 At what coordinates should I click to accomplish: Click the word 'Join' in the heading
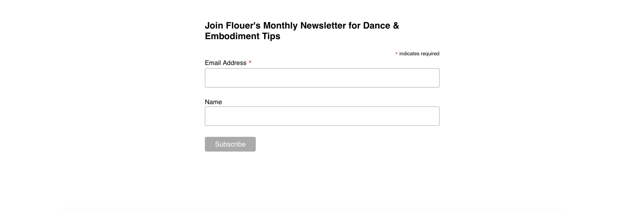pyautogui.click(x=214, y=26)
